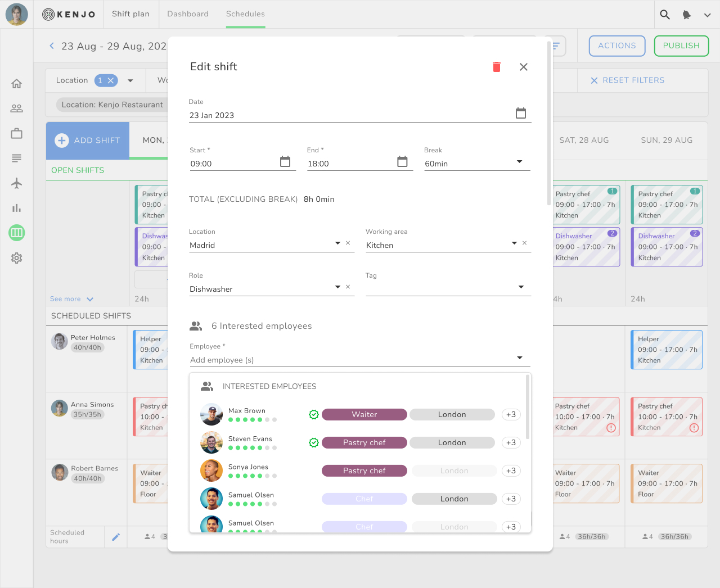Clear the Madrid location with the X
The image size is (720, 588).
[x=348, y=244]
